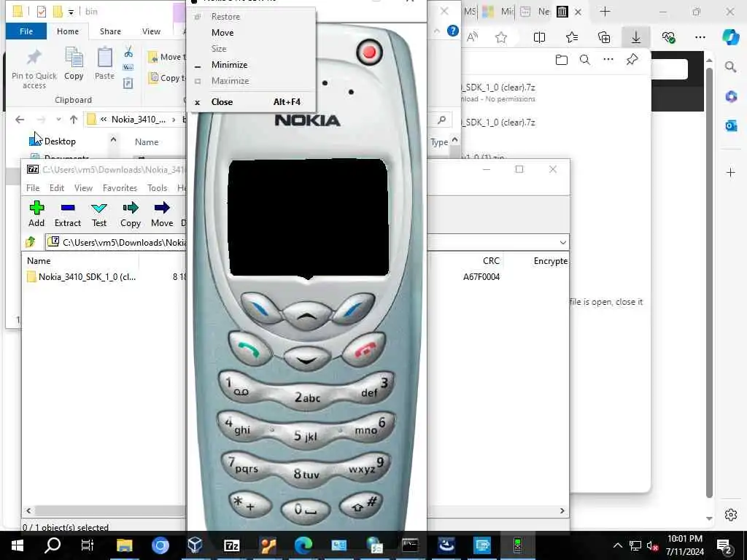Screen dimensions: 747x560
Task: Open downloads folder icon in Edge downloads panel
Action: (x=562, y=60)
